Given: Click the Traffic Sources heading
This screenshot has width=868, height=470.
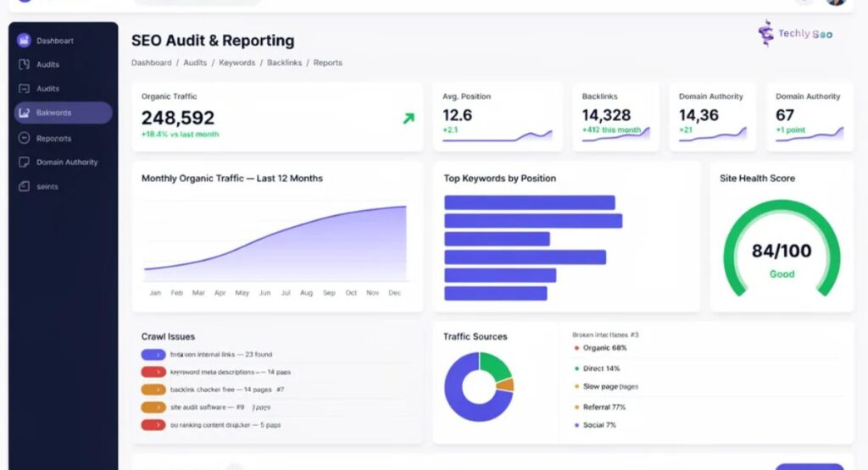Looking at the screenshot, I should point(475,336).
